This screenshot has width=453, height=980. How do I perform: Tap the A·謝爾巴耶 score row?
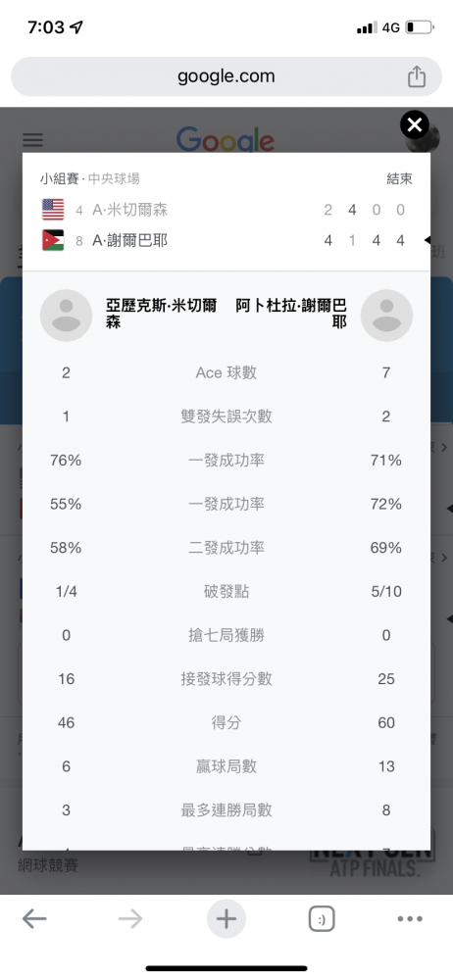(x=226, y=241)
